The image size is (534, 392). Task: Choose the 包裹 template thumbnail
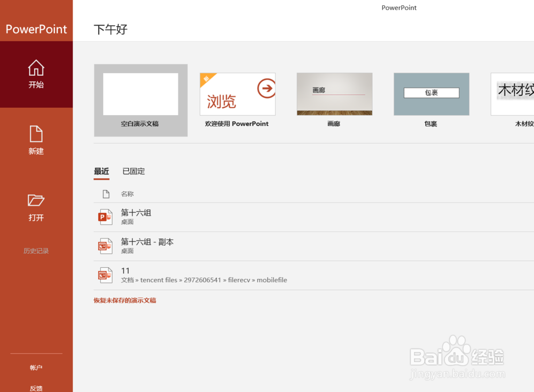(431, 94)
